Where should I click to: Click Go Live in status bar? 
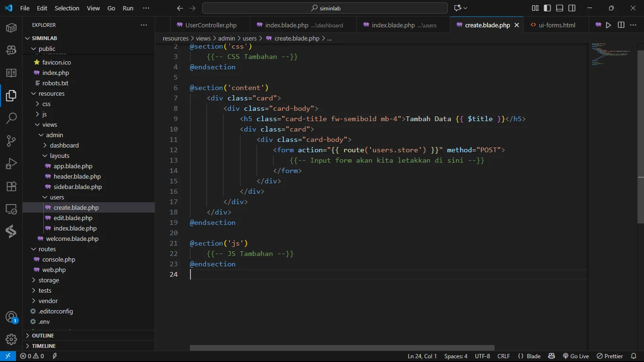click(576, 356)
